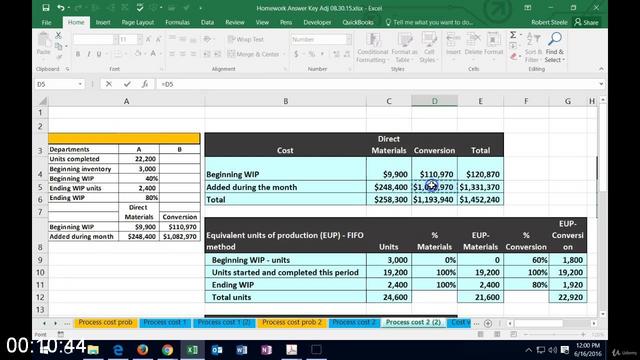Click the Accounting dollar format icon
Viewport: 640px width, 360px height.
[296, 54]
